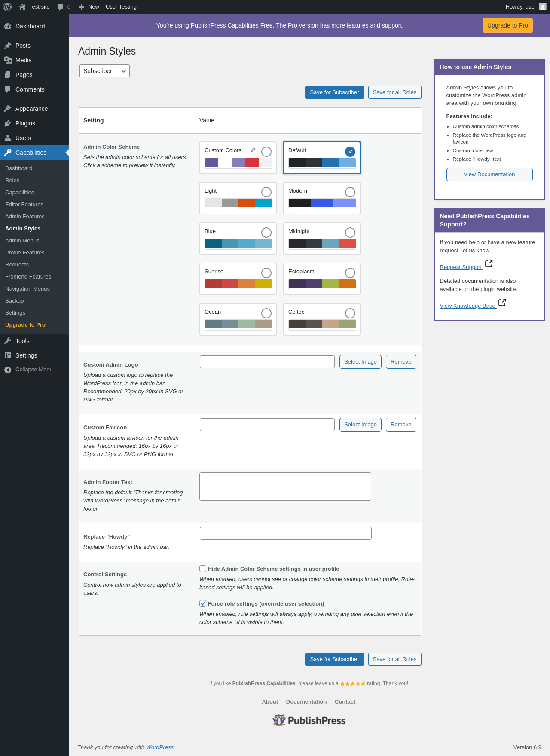Open Profile Features submenu item
The width and height of the screenshot is (550, 756).
pos(25,253)
